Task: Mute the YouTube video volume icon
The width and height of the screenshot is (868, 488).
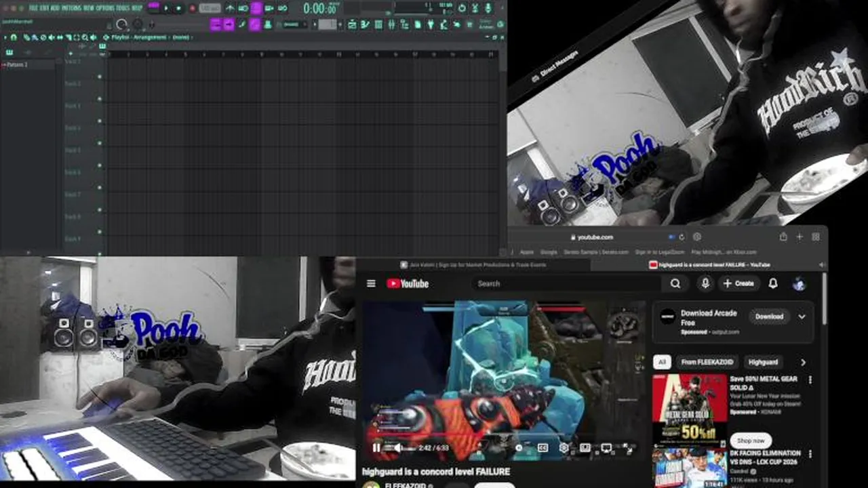Action: point(397,448)
